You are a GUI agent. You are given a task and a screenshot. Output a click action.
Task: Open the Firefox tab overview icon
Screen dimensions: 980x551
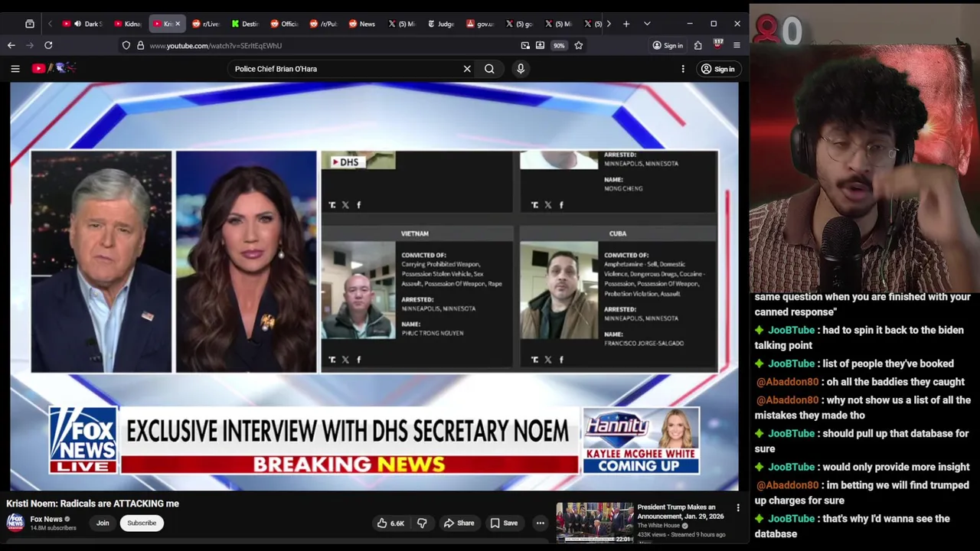30,24
